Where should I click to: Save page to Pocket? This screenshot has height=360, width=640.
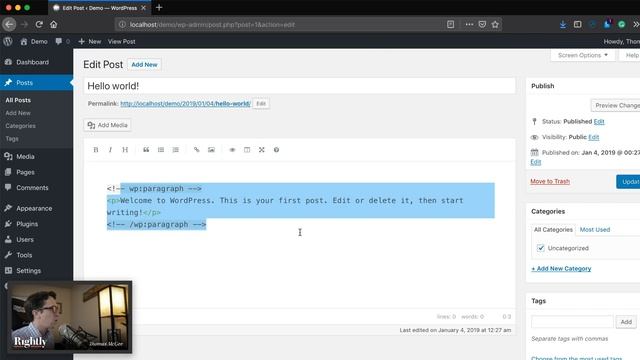click(482, 24)
